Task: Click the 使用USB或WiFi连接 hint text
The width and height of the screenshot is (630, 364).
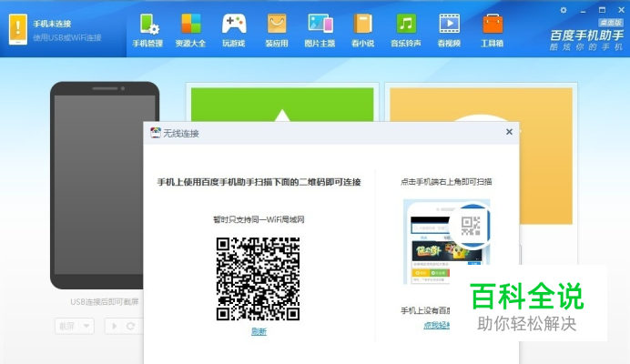Action: [x=67, y=38]
